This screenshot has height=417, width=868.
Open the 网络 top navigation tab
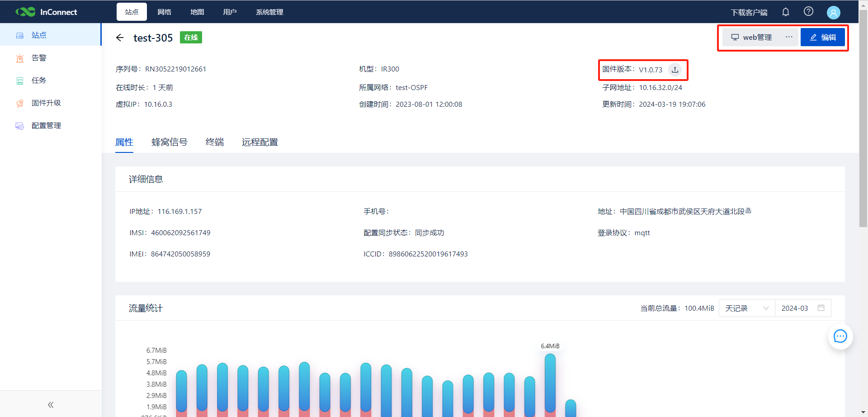click(165, 12)
